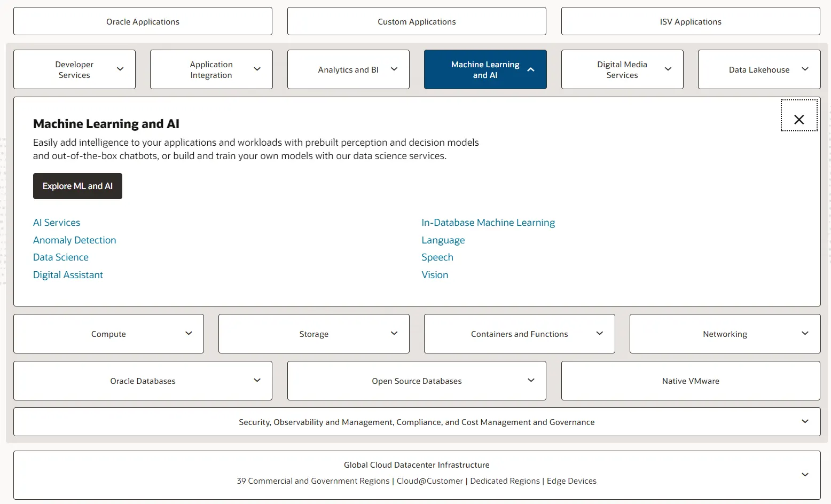Viewport: 831px width, 504px height.
Task: Click Global Cloud Datacenter Infrastructure title
Action: pyautogui.click(x=417, y=464)
